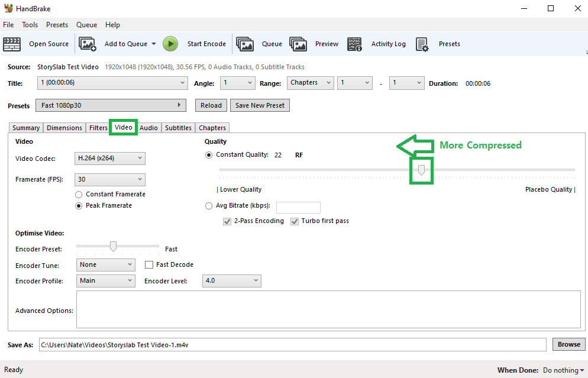Switch to the Video tab

(124, 128)
